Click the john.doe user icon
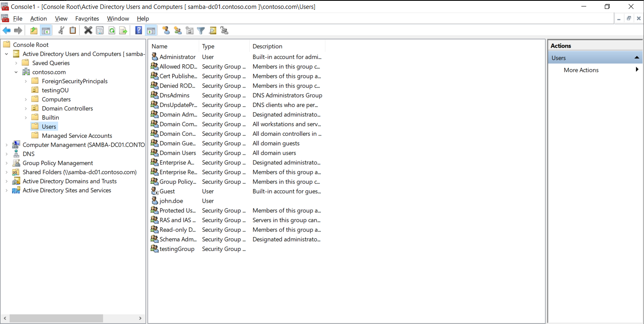The width and height of the screenshot is (644, 324). (155, 200)
